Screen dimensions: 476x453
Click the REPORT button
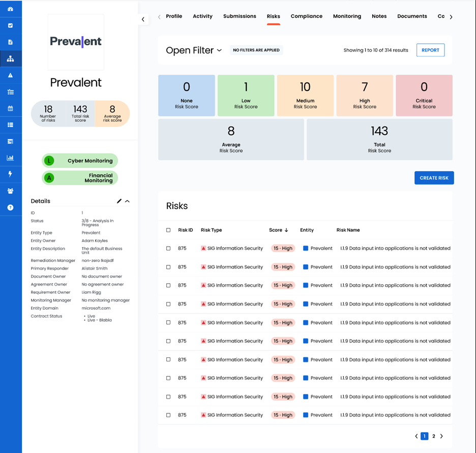coord(430,50)
